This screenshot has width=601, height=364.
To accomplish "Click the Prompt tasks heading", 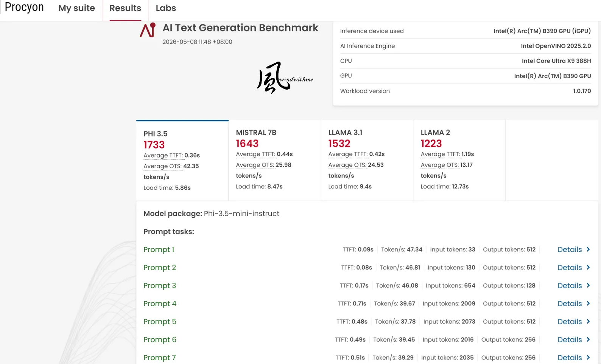I will click(169, 232).
